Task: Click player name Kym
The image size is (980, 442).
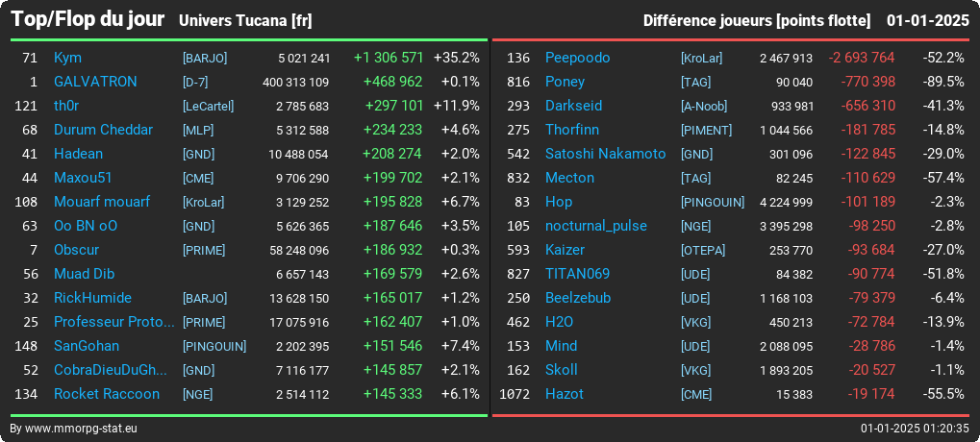Action: click(x=67, y=58)
